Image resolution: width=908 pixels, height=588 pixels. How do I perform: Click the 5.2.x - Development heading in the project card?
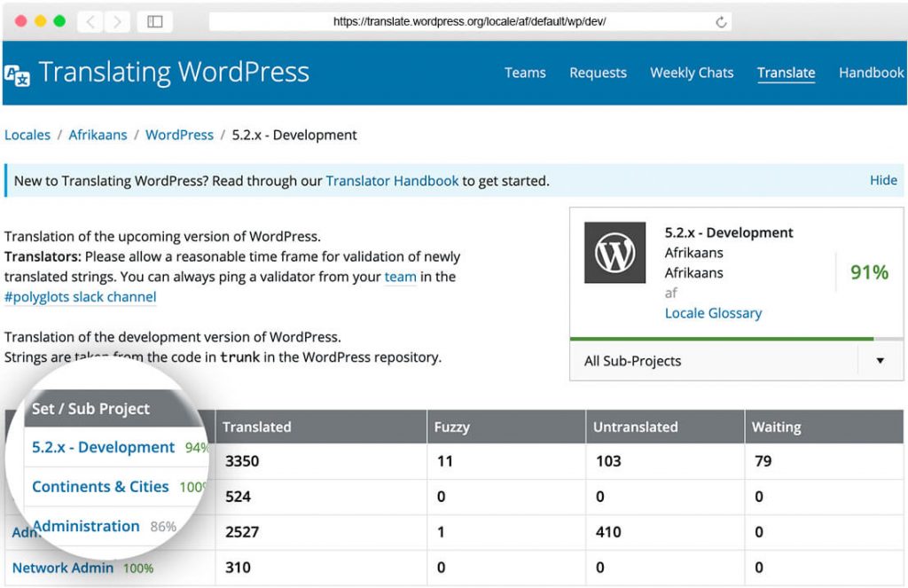[729, 232]
